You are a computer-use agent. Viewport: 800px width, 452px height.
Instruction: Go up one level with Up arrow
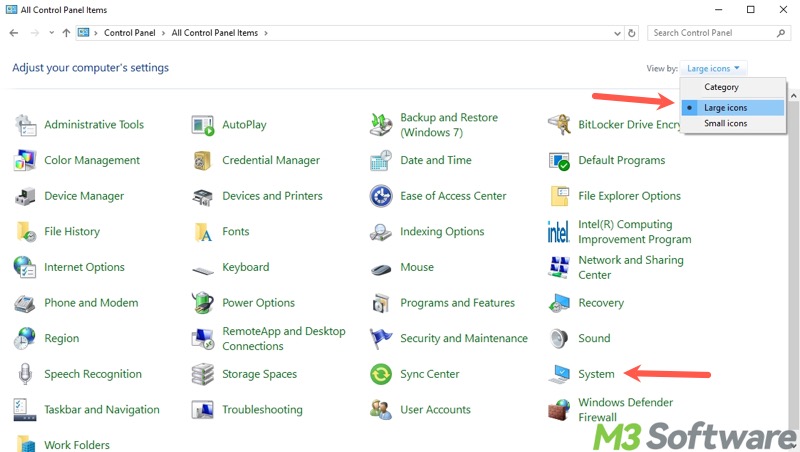[66, 33]
